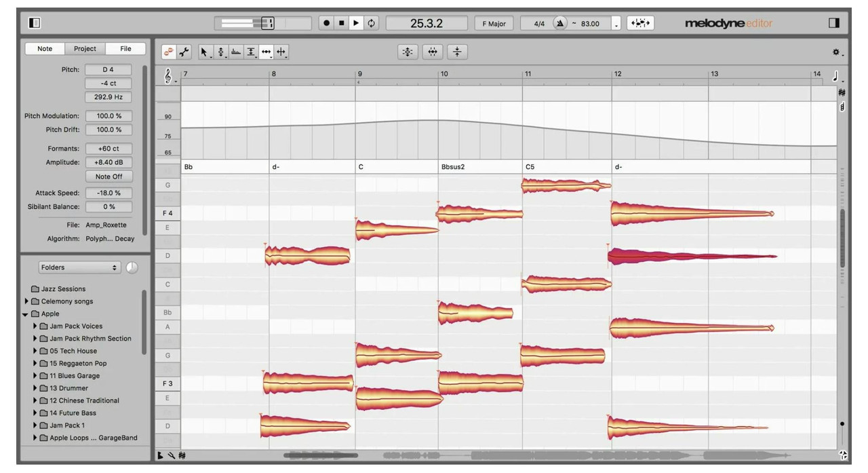This screenshot has height=473, width=868.
Task: Open the Leveling macro
Action: [x=458, y=52]
